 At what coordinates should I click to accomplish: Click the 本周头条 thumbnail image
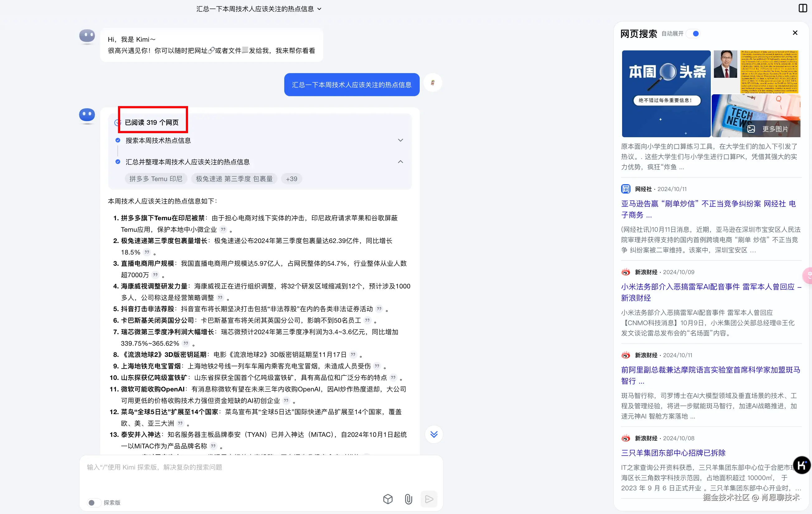pos(666,94)
